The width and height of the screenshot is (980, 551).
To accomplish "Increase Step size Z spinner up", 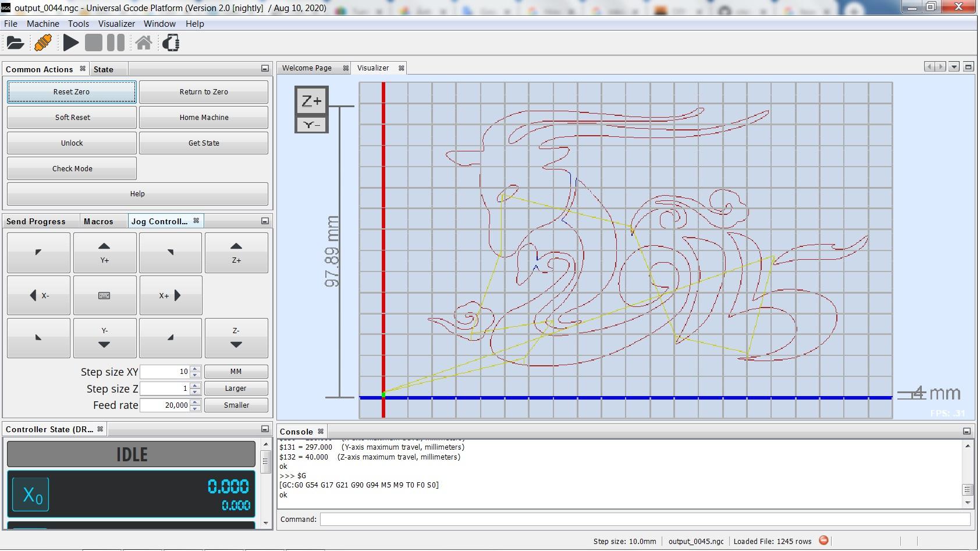I will point(196,386).
